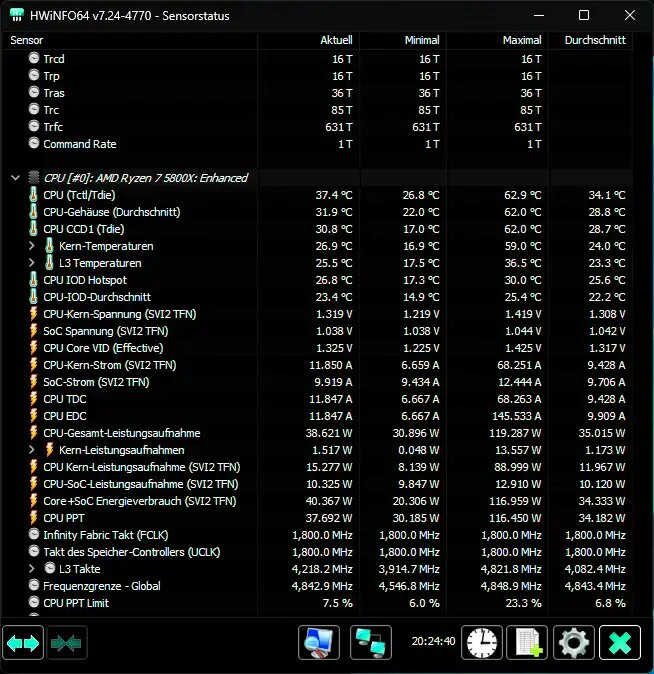Click the lightning icon of CPU Core VID
Viewport: 654px width, 674px height.
[34, 348]
